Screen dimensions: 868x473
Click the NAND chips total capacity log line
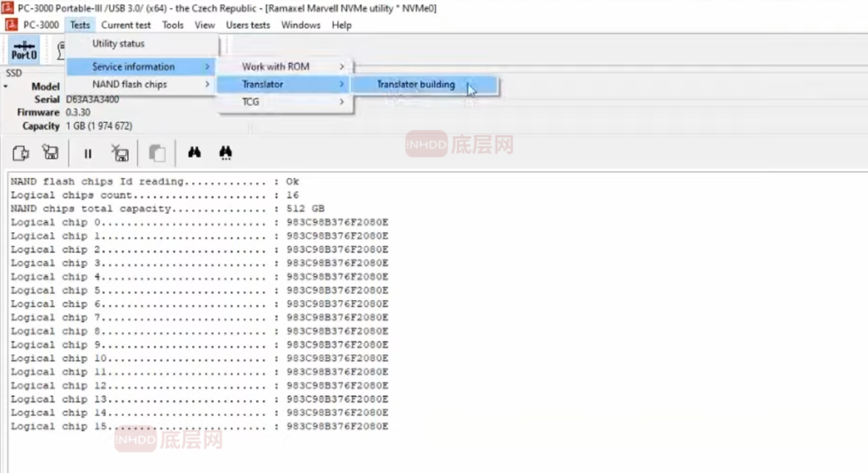click(x=167, y=209)
